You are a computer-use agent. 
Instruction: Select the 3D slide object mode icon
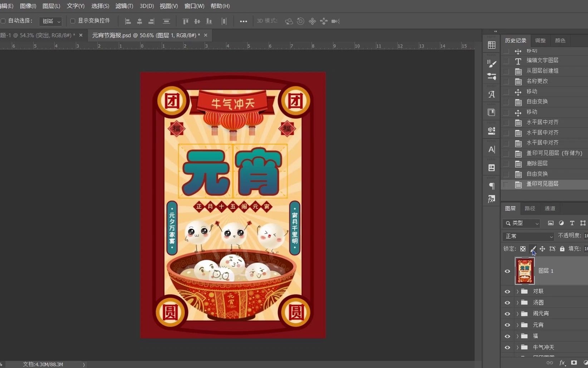(324, 21)
